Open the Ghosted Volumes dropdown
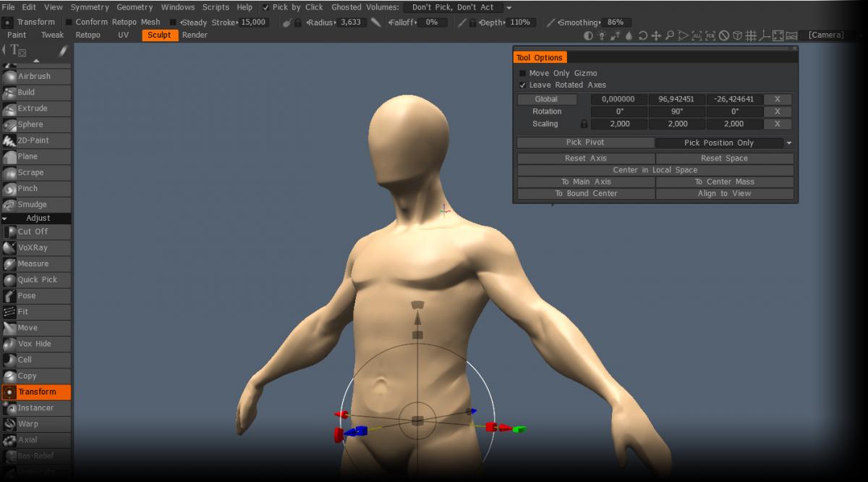The height and width of the screenshot is (482, 868). coord(459,7)
